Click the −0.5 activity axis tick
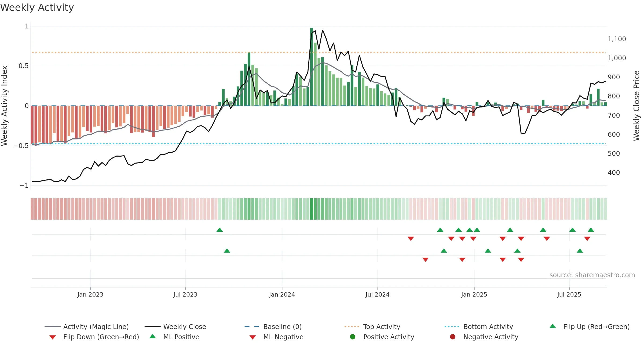 (21, 146)
